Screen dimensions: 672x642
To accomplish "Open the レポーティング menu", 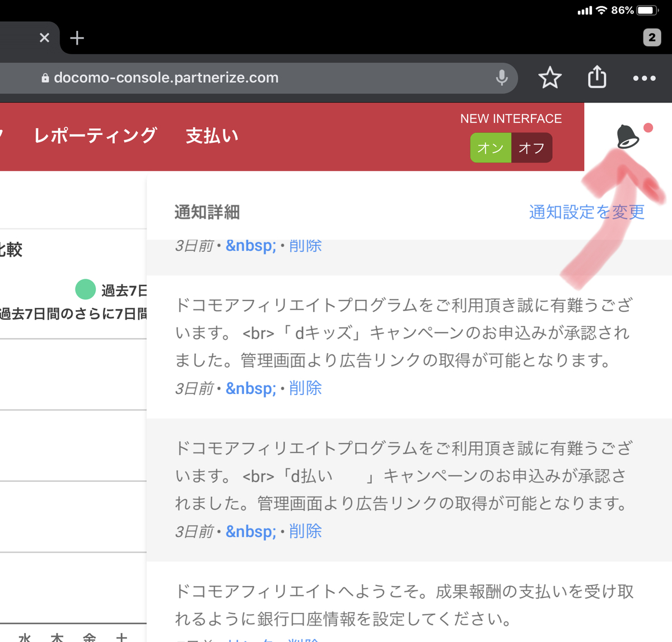I will 95,135.
